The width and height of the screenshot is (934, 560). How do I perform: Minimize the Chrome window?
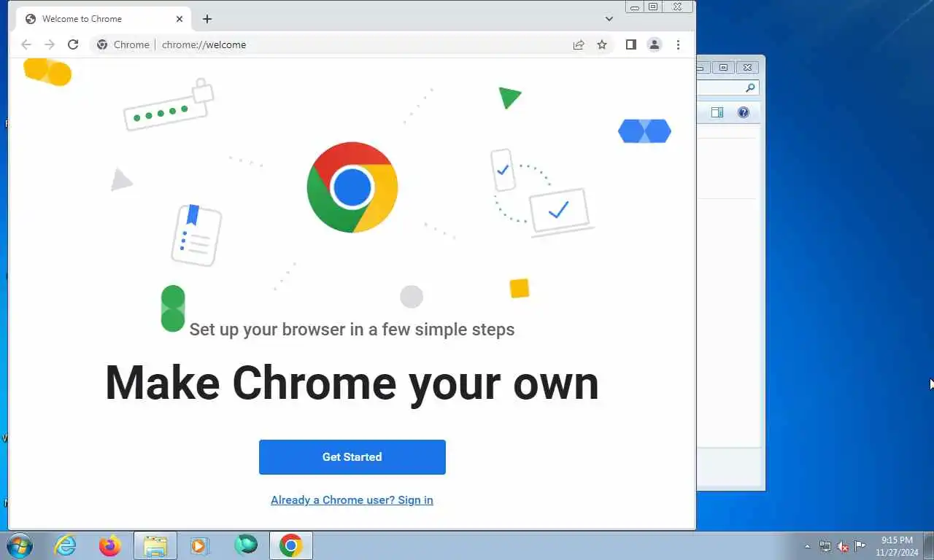pyautogui.click(x=635, y=7)
